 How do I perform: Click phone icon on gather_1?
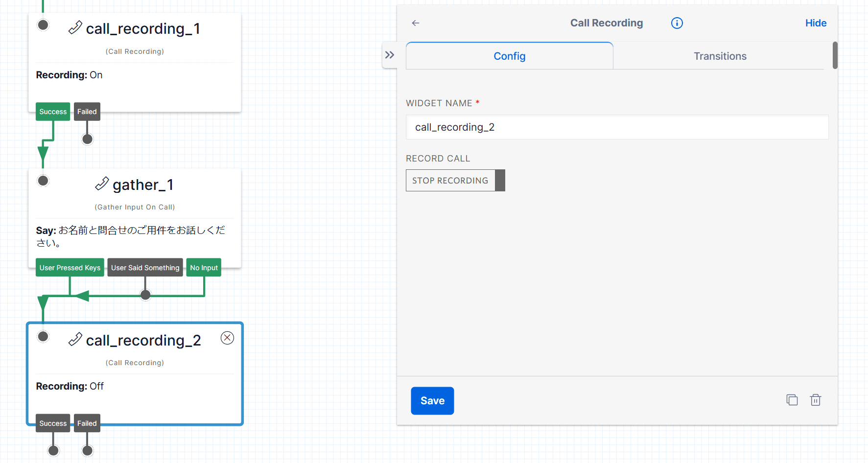coord(102,184)
